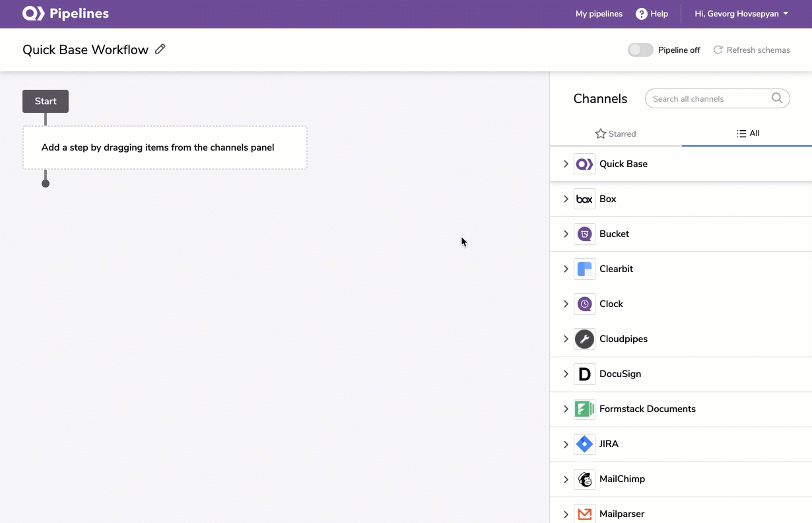Viewport: 812px width, 523px height.
Task: Click the Pipelines logo icon
Action: pyautogui.click(x=34, y=13)
